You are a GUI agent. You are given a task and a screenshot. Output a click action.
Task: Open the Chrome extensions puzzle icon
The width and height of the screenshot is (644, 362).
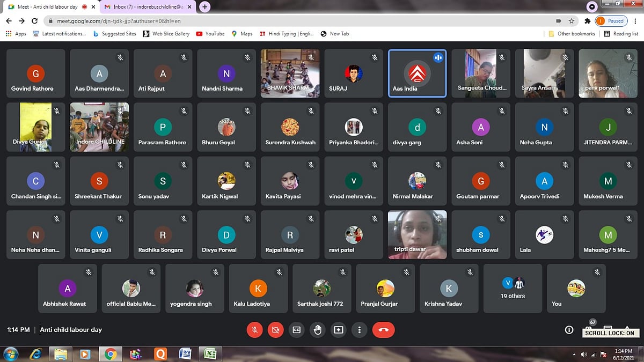point(587,21)
